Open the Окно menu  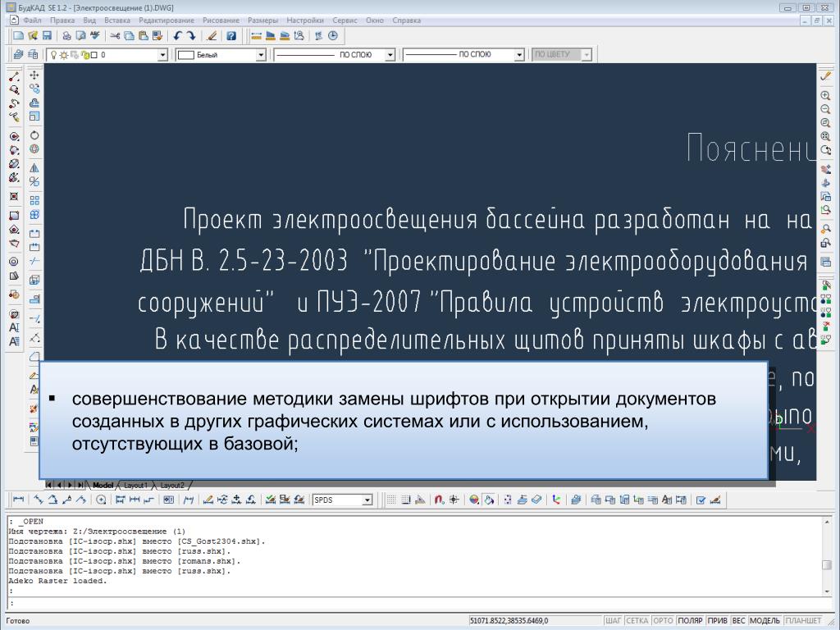tap(374, 21)
